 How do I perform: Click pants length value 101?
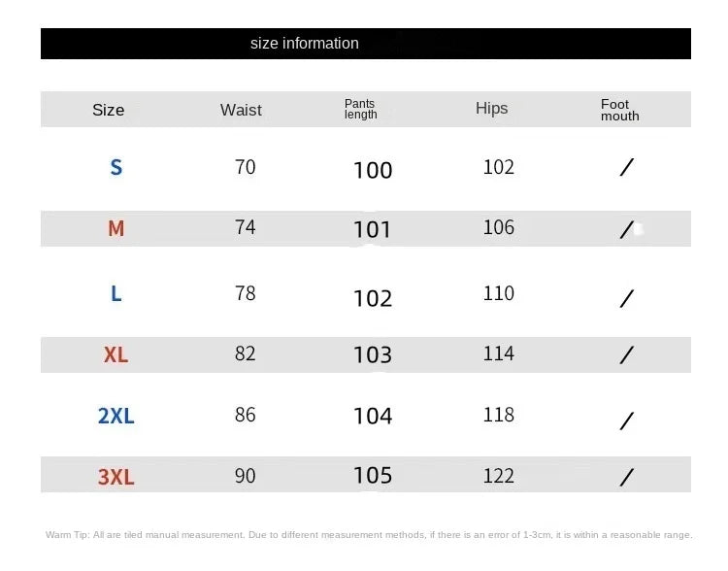(x=373, y=230)
